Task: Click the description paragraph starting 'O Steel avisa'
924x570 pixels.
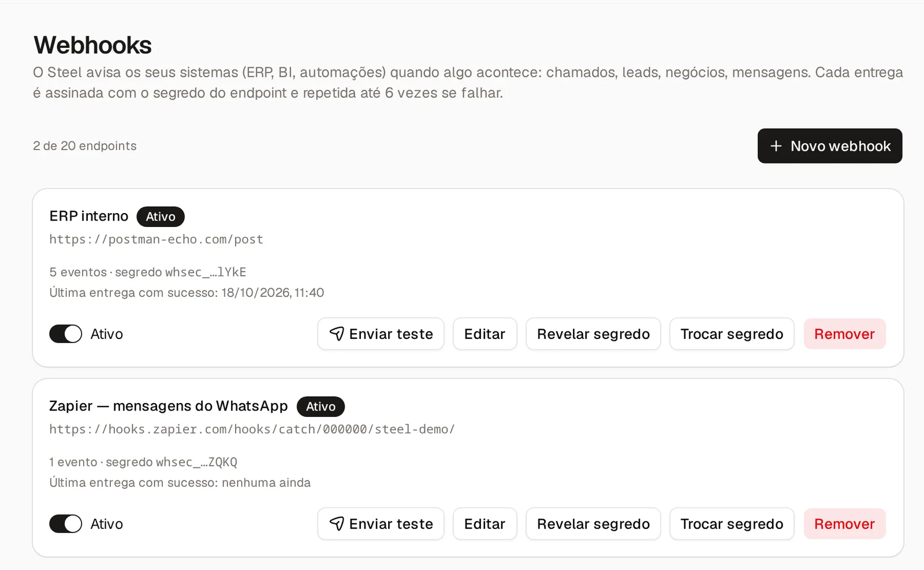Action: click(468, 83)
